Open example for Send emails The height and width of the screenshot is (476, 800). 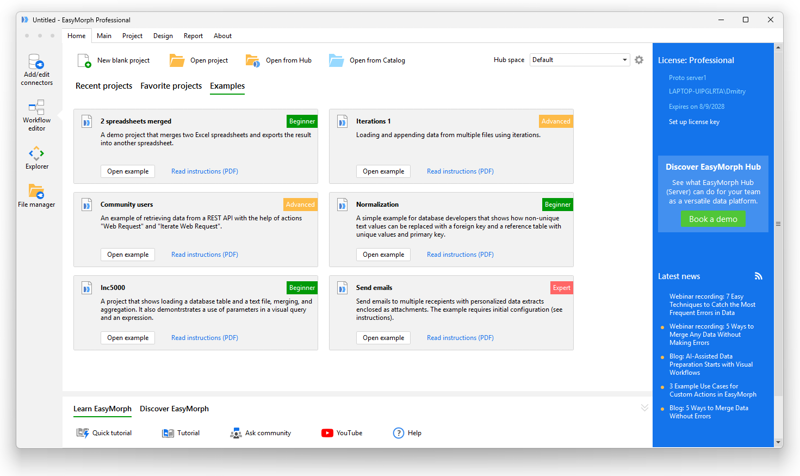pyautogui.click(x=383, y=338)
